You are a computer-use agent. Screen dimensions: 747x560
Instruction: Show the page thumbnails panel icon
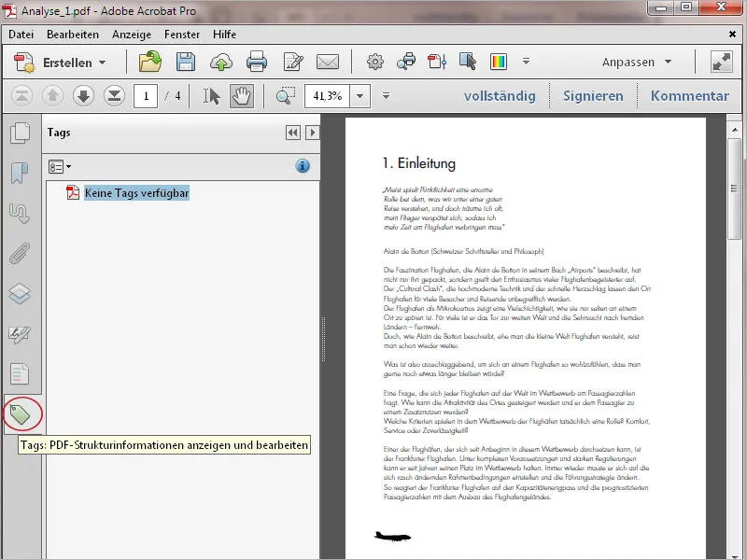point(20,133)
